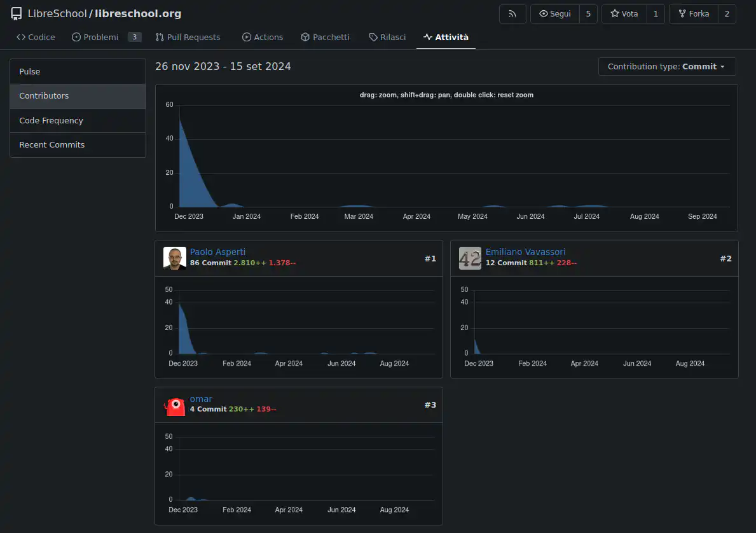The image size is (756, 533).
Task: Open omar's profile link
Action: coord(201,399)
